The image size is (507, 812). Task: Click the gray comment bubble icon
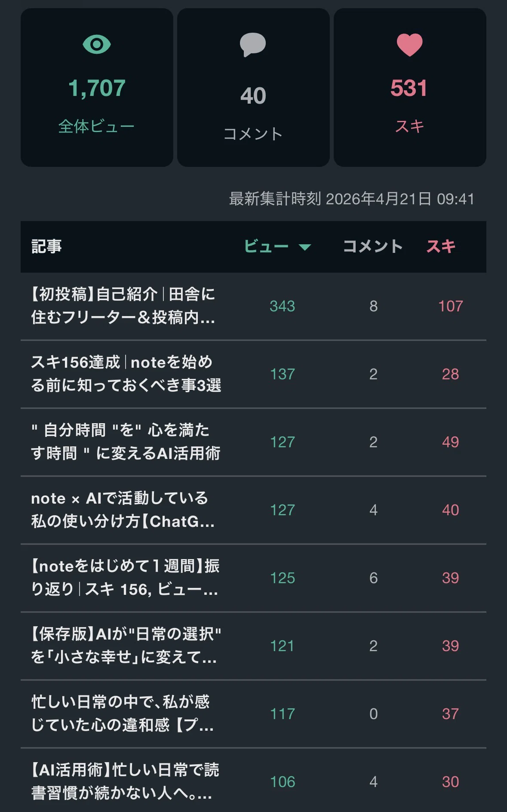(253, 45)
